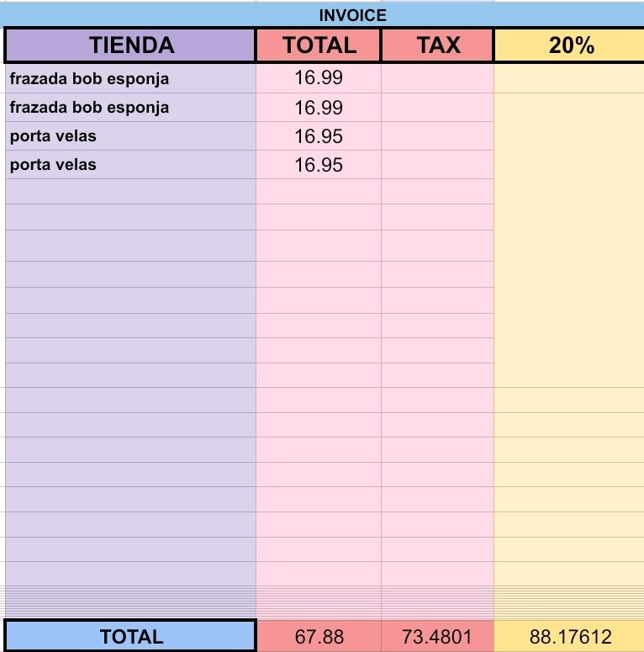Screen dimensions: 644x652
Task: Select the TOTAL column header
Action: click(x=319, y=45)
